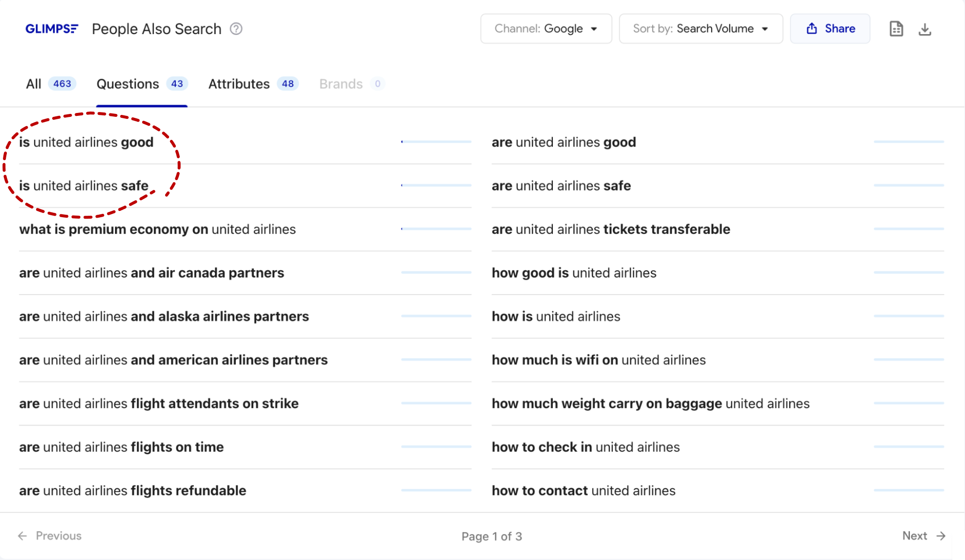
Task: Click the search volume bar for is united airlines safe
Action: point(437,186)
